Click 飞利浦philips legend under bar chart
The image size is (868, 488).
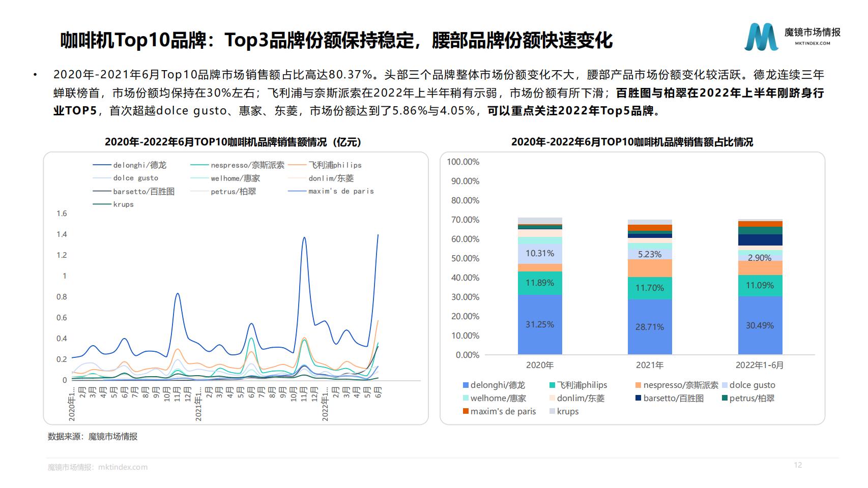coord(578,385)
